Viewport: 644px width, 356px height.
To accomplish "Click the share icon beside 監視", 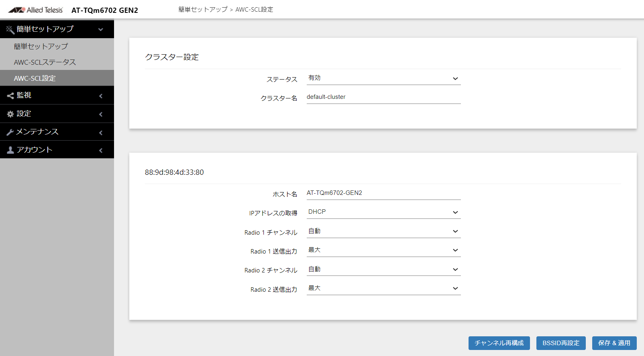I will (10, 96).
